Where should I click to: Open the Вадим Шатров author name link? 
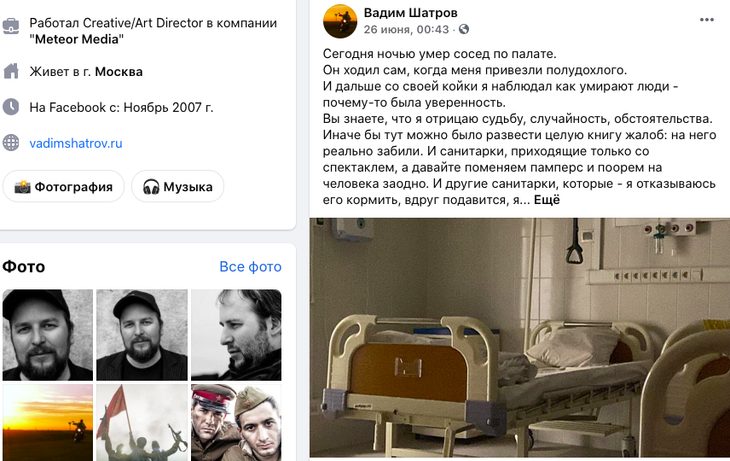[410, 13]
